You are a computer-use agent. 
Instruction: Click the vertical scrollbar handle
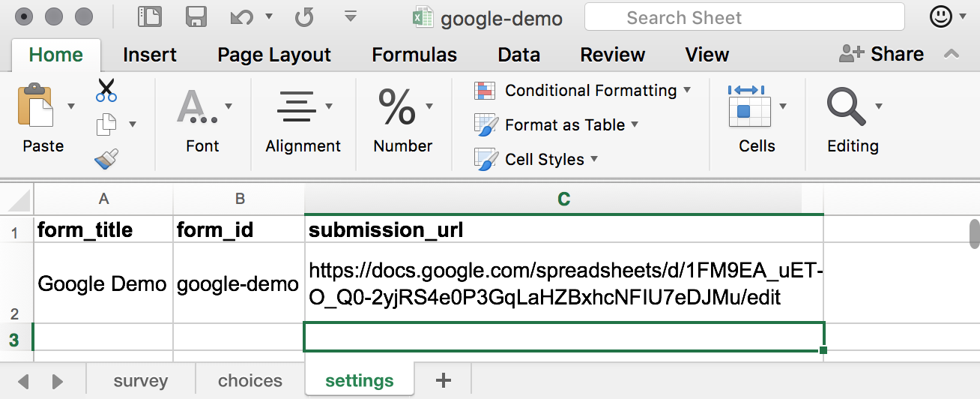974,233
